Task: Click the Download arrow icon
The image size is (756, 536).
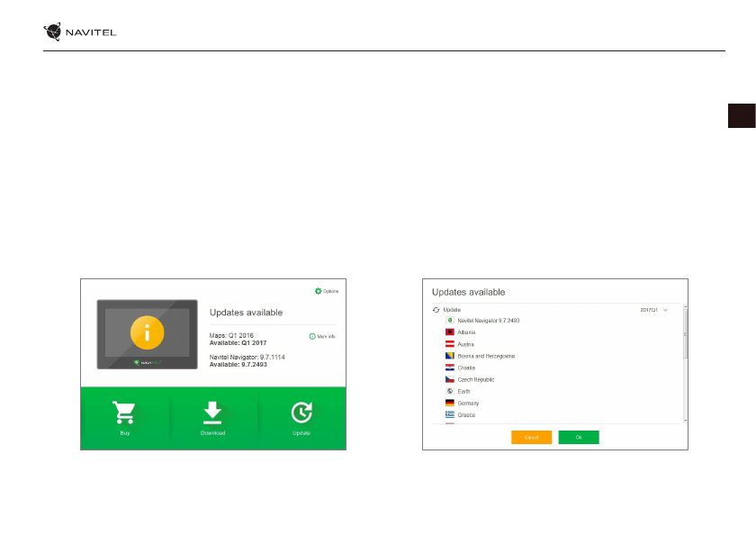Action: tap(212, 412)
